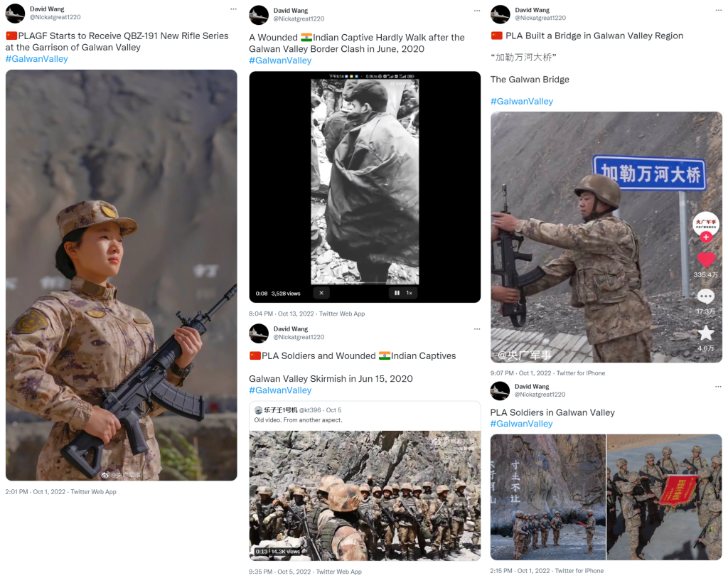This screenshot has height=578, width=728.
Task: Open more options on Galwan Bridge tweet
Action: [x=718, y=9]
